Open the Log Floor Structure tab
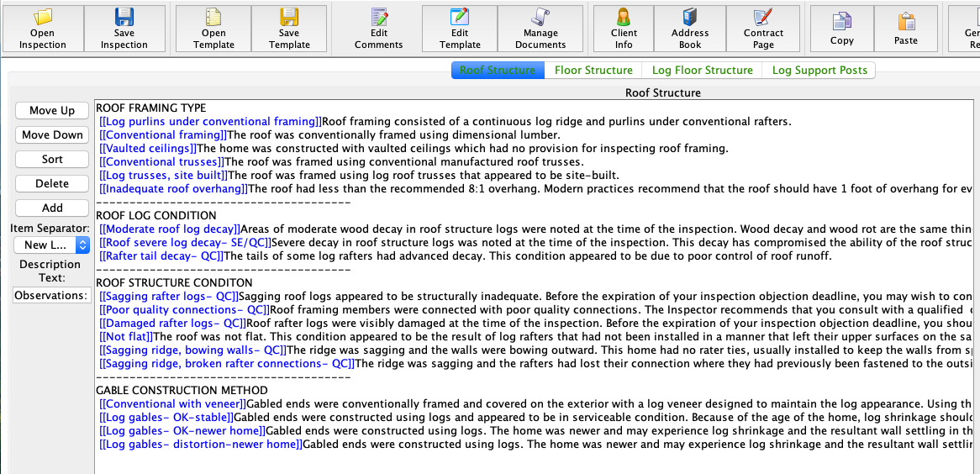Image resolution: width=980 pixels, height=474 pixels. click(702, 70)
